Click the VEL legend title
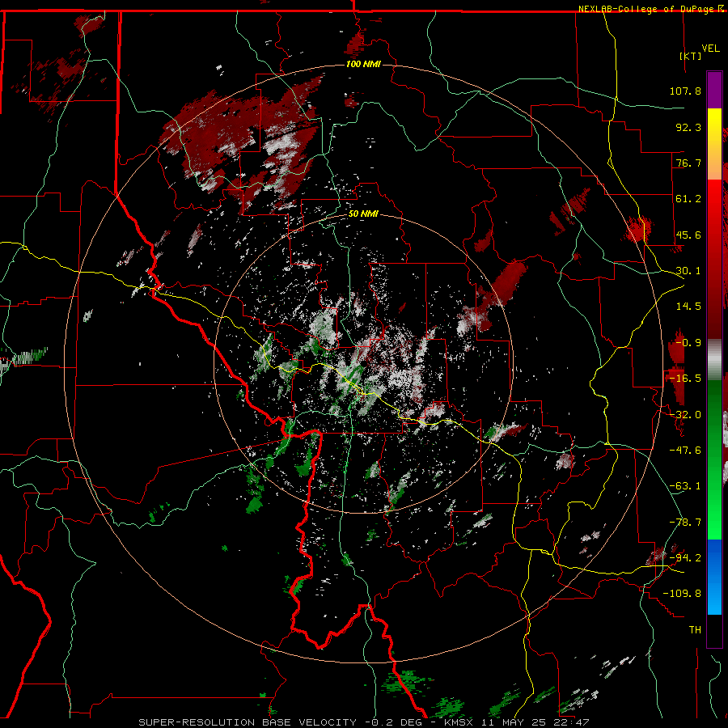This screenshot has width=728, height=728. (710, 49)
